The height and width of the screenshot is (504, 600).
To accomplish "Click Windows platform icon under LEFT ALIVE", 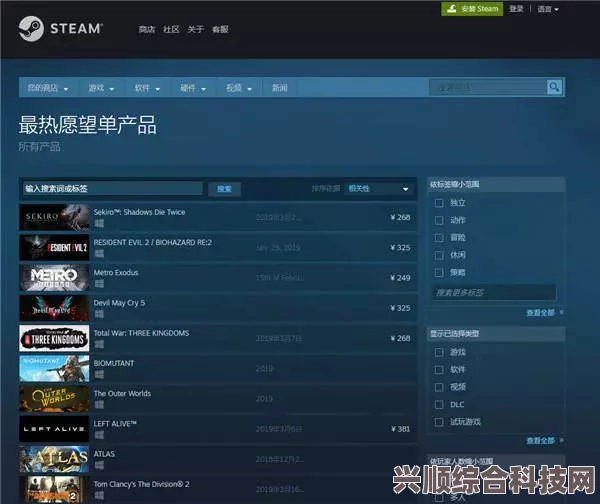I will [99, 435].
